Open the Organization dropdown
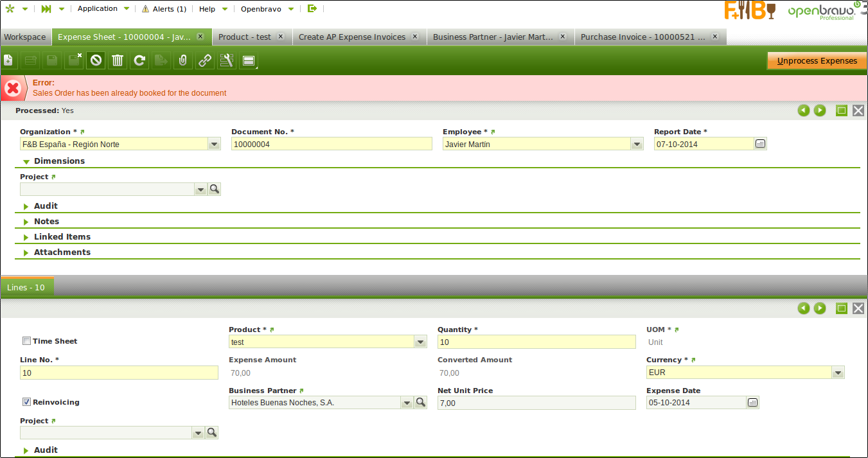This screenshot has width=868, height=458. (215, 144)
